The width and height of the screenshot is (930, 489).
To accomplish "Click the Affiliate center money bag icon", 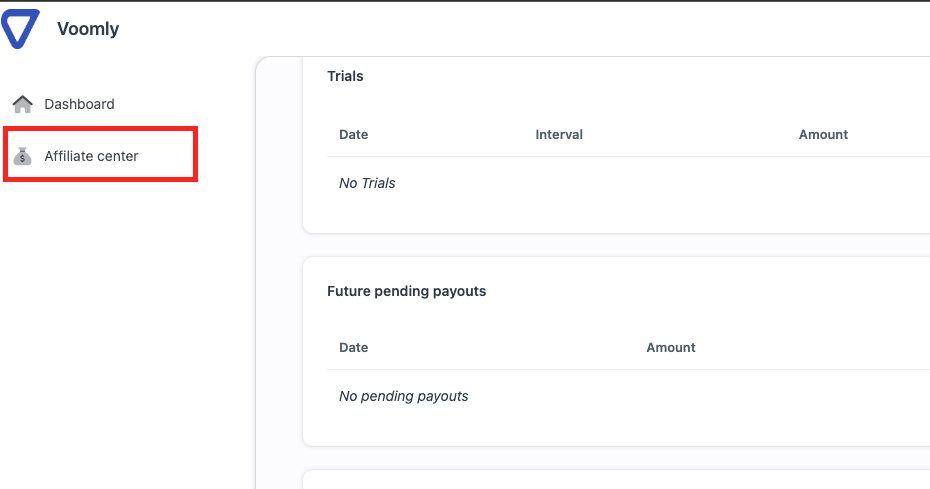I will click(x=23, y=156).
